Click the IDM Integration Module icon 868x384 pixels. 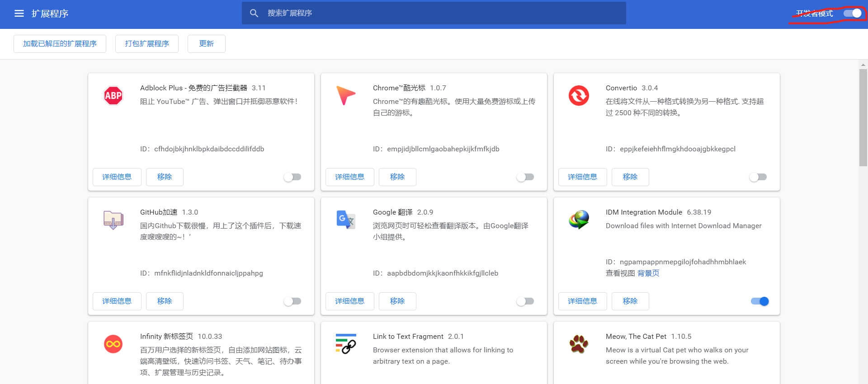click(x=579, y=220)
